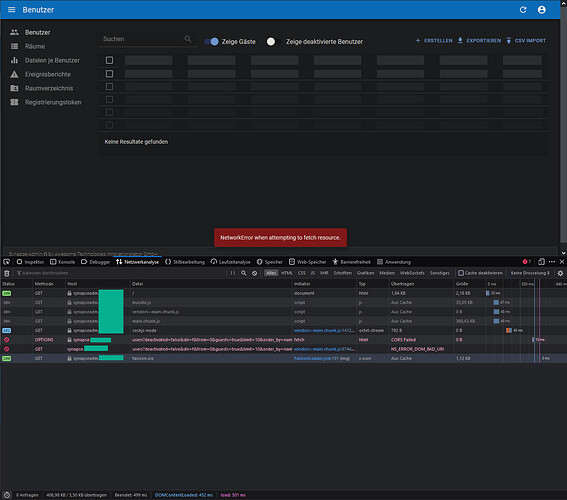Open network search magnifier in devtools
Screen dimensions: 567x500
244,273
